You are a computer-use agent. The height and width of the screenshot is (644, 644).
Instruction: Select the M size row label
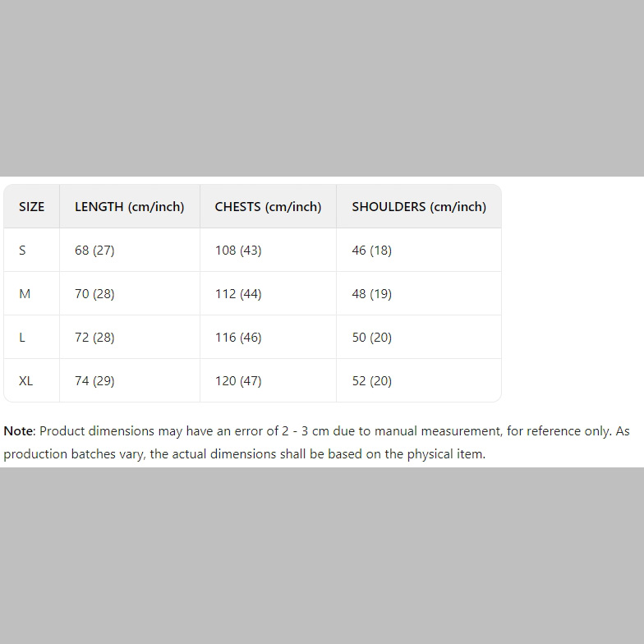coord(25,294)
